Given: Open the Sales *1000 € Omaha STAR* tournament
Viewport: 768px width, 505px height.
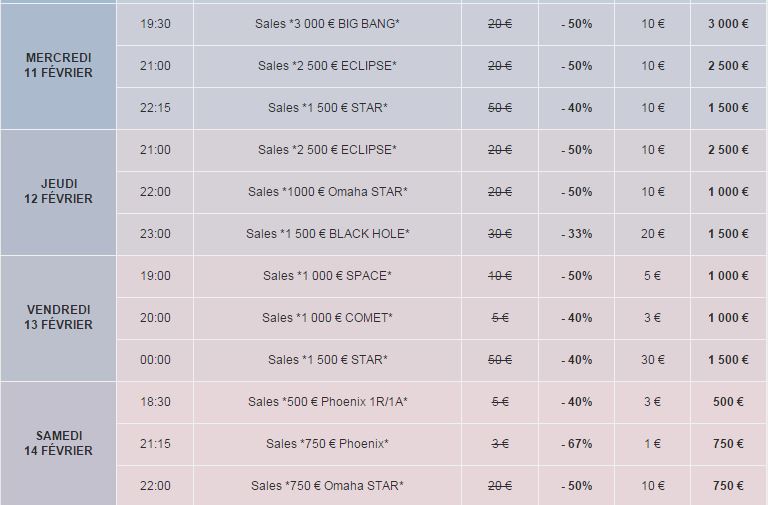Looking at the screenshot, I should point(327,192).
